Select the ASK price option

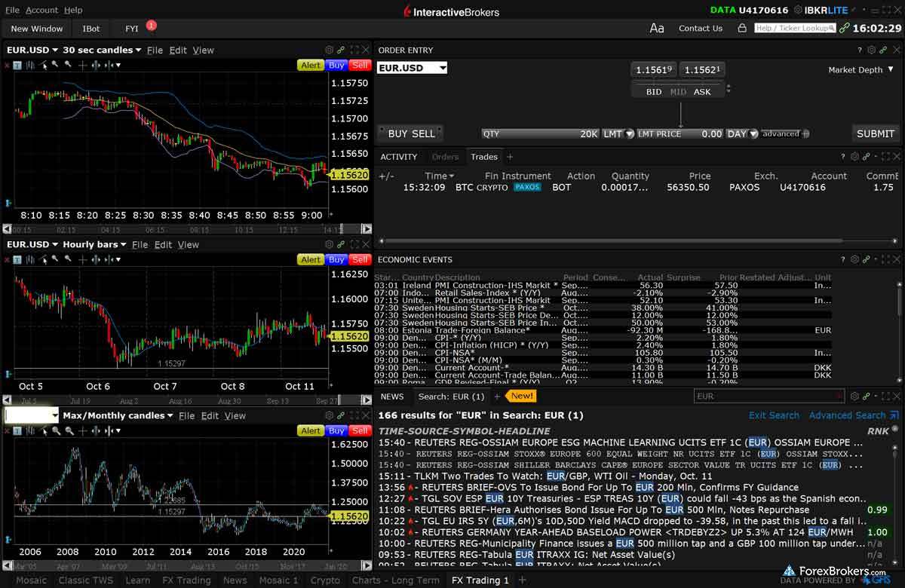pyautogui.click(x=702, y=91)
